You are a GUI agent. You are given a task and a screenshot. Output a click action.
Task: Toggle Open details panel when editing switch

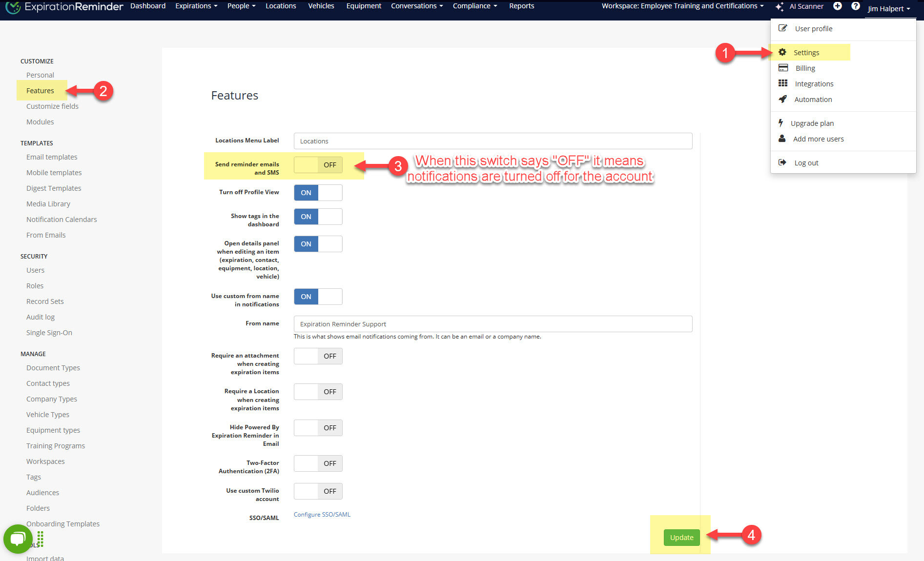[x=318, y=244]
